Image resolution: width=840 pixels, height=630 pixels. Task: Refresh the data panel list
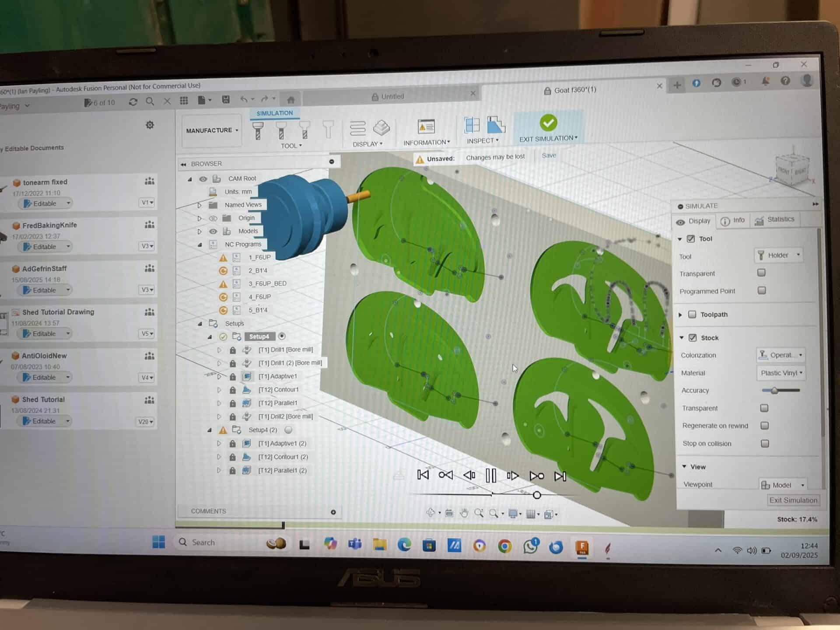[x=133, y=102]
